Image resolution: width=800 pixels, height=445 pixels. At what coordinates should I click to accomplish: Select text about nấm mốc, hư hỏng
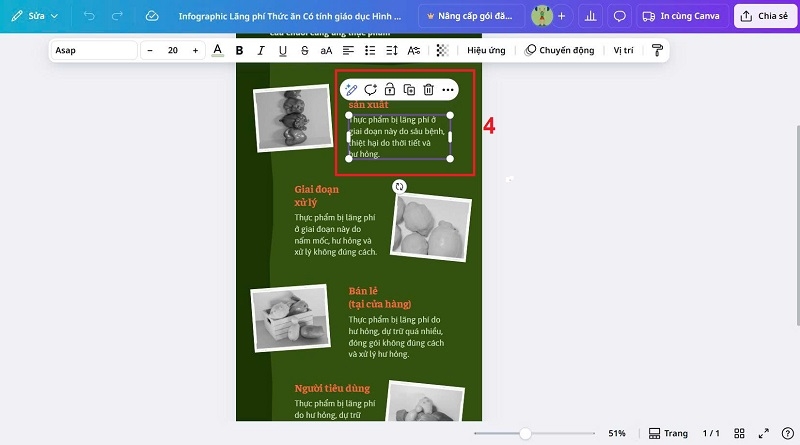pyautogui.click(x=336, y=235)
